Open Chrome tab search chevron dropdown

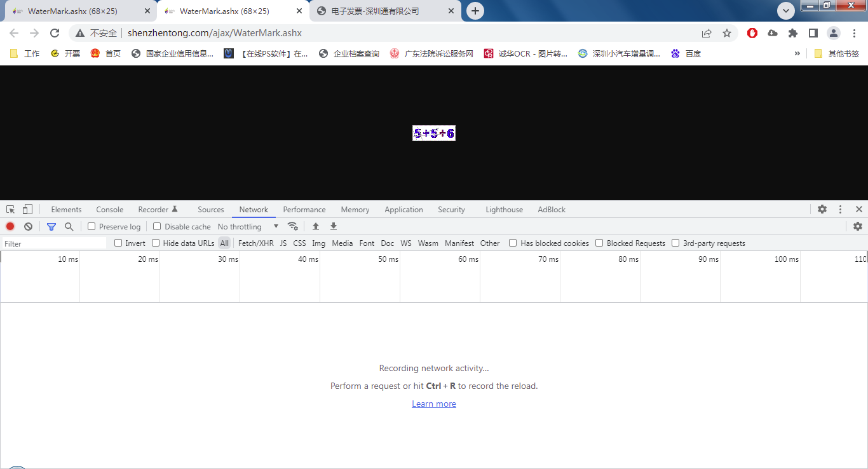786,11
